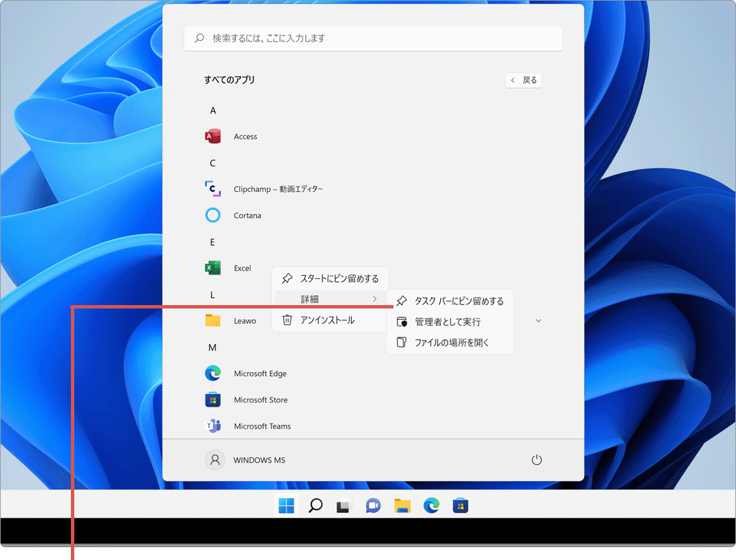Choose 管理者として実行 from submenu
This screenshot has width=736, height=560.
pos(450,322)
